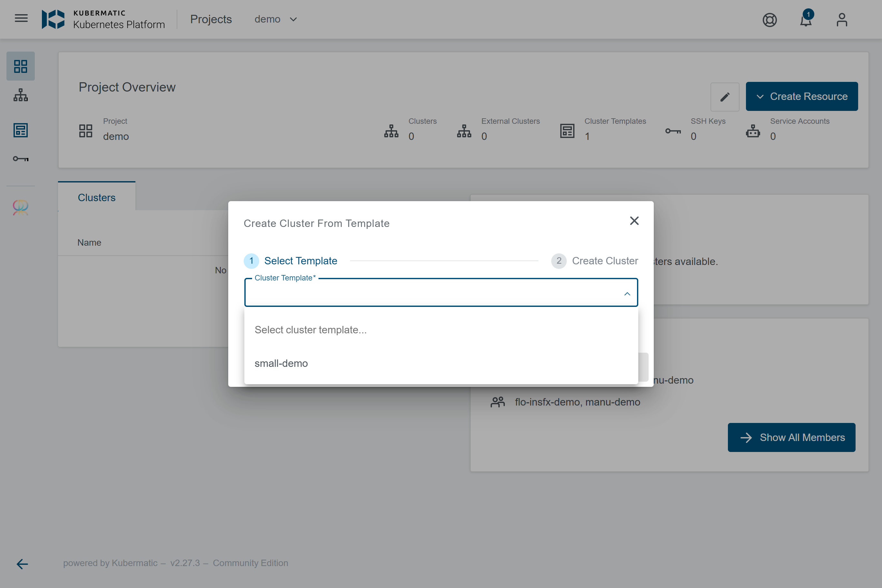Open the help and support icon

(769, 19)
